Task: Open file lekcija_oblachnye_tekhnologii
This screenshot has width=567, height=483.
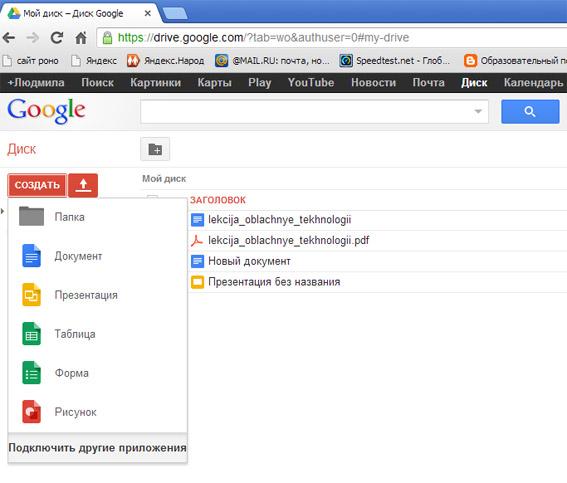Action: click(280, 220)
